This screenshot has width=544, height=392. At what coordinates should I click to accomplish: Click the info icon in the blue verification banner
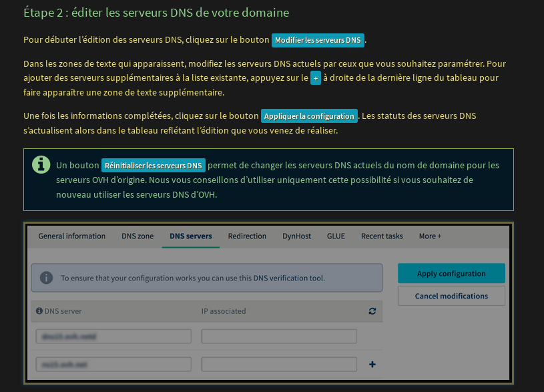[46, 277]
